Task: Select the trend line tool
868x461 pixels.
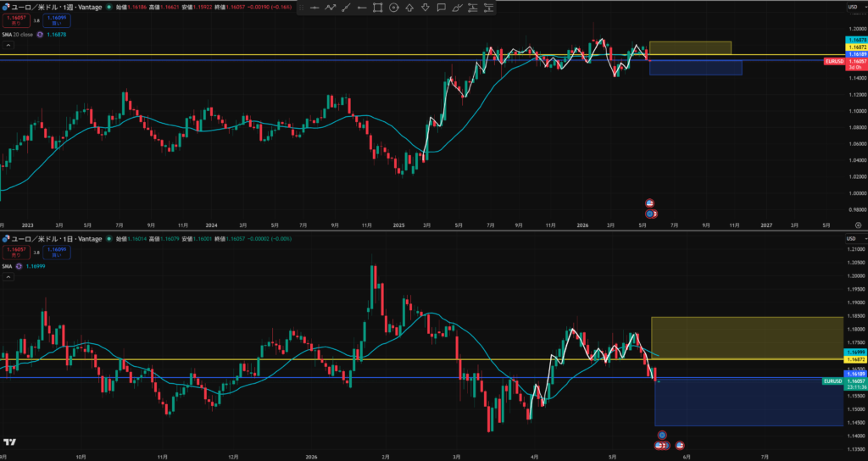Action: pos(346,8)
